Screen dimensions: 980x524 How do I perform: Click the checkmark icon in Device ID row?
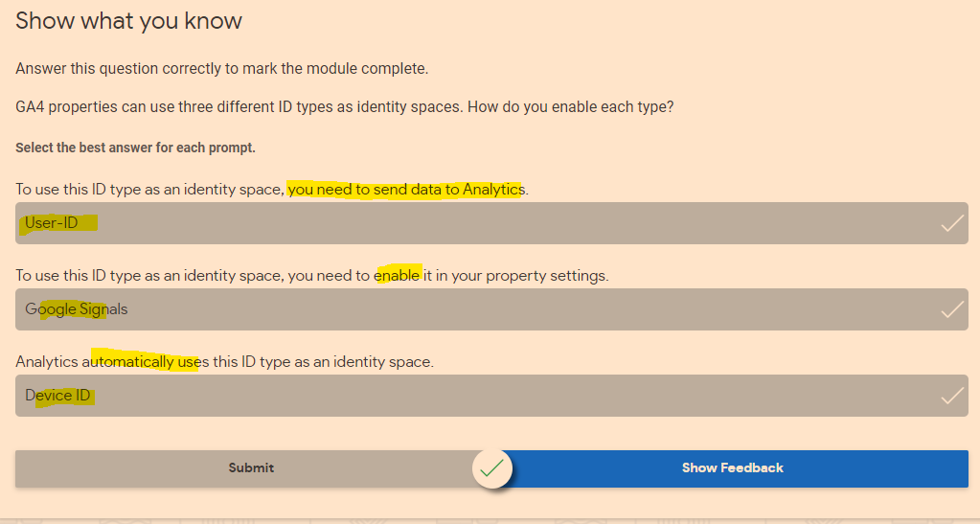point(951,396)
